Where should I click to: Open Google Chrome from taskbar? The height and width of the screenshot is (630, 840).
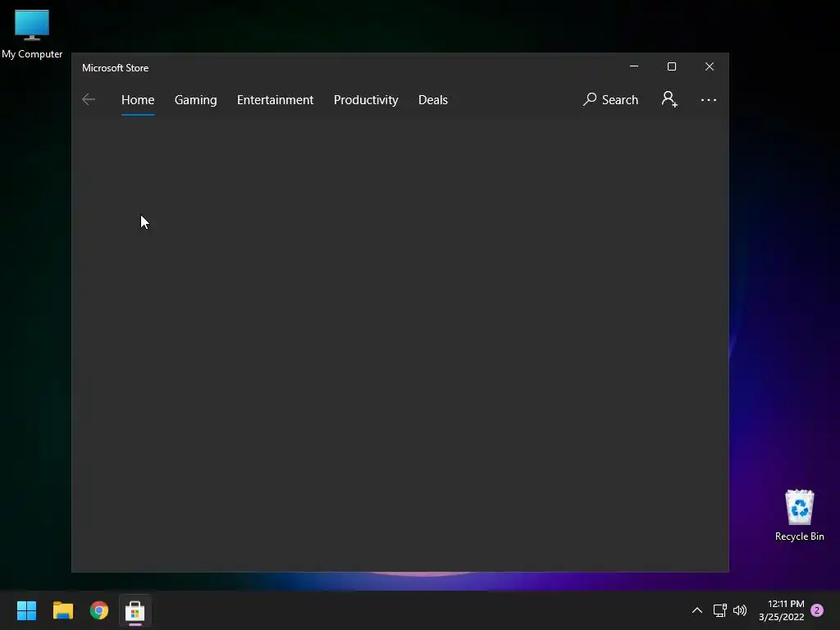coord(99,610)
